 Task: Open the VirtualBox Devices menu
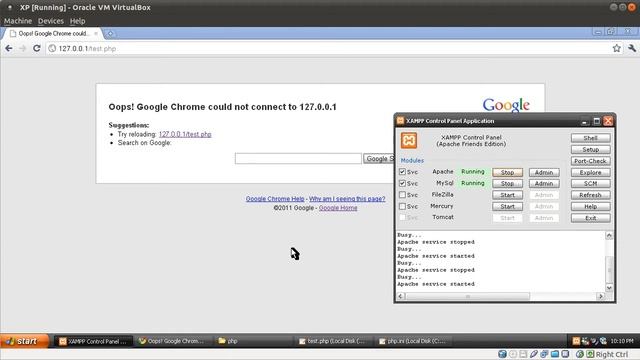[51, 21]
